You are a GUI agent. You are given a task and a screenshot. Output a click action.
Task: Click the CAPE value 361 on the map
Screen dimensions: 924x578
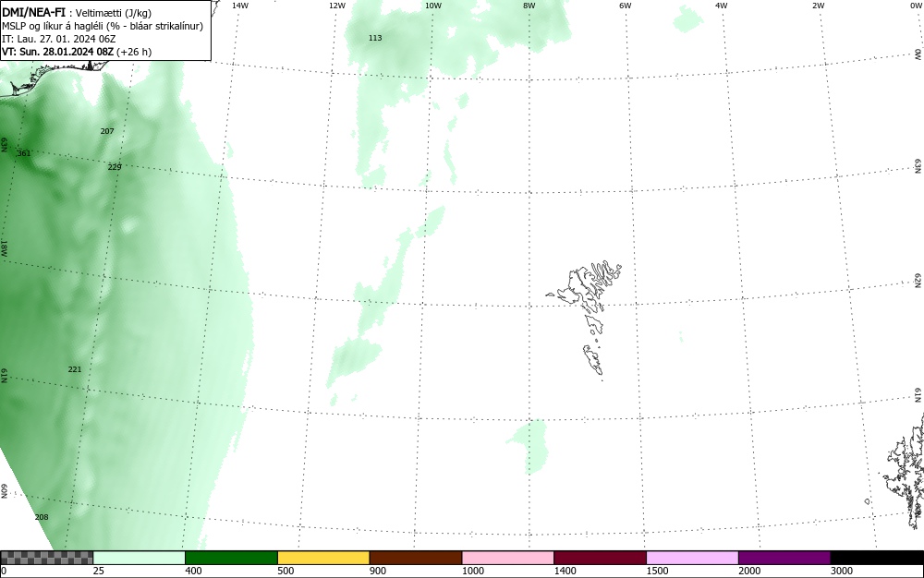pyautogui.click(x=24, y=153)
